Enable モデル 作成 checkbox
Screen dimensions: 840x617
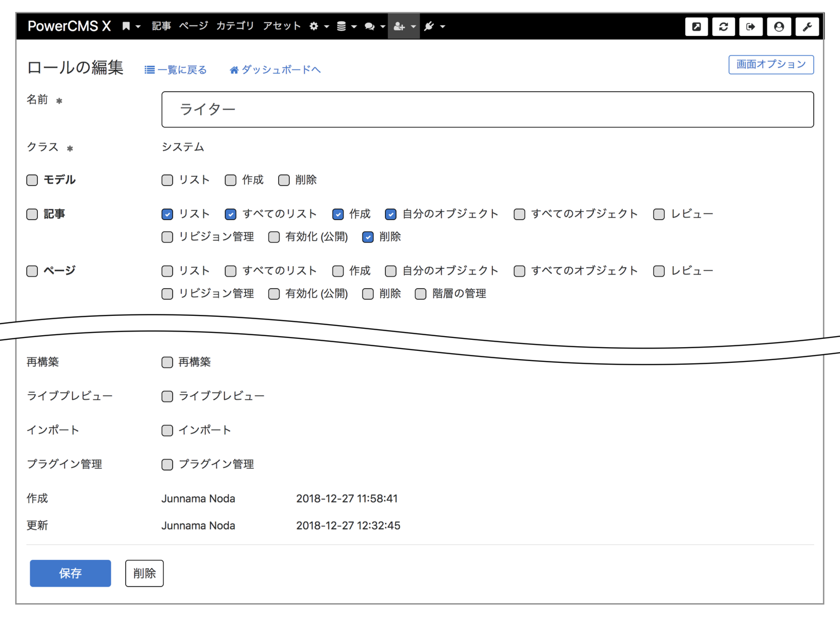pos(231,180)
